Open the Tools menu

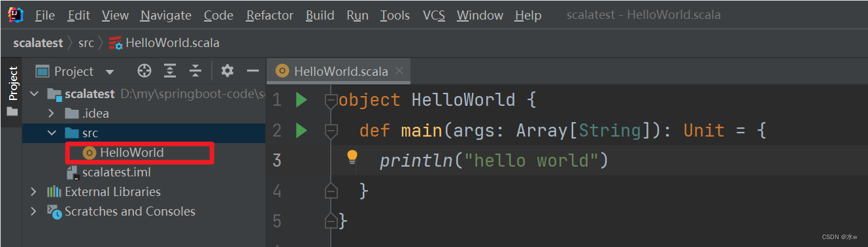(x=395, y=15)
